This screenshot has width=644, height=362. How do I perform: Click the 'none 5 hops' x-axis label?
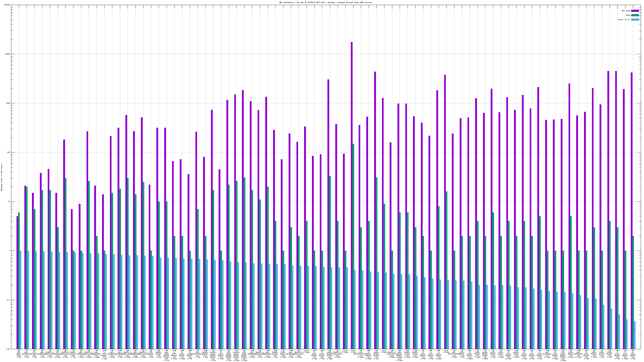tap(345, 352)
